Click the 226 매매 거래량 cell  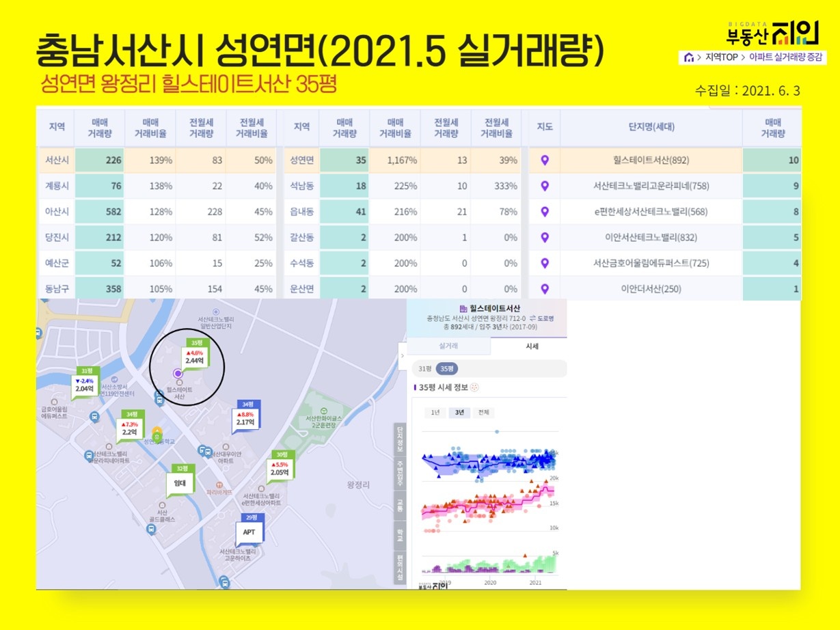100,161
